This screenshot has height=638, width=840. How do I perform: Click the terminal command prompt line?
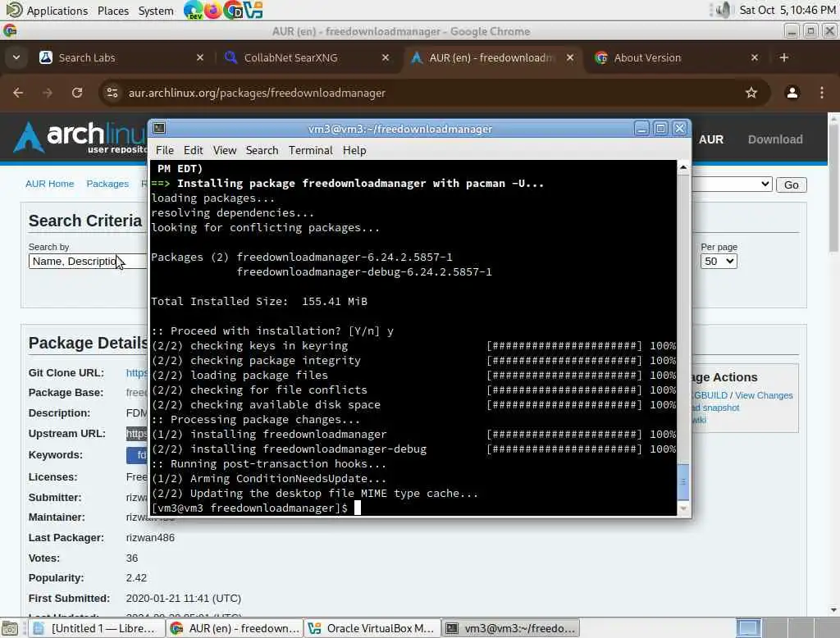(x=413, y=508)
